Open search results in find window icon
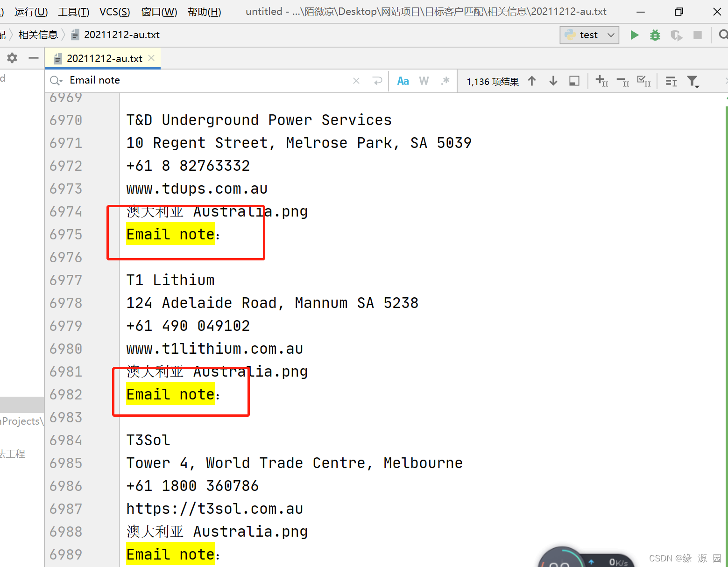Image resolution: width=728 pixels, height=567 pixels. pos(574,81)
